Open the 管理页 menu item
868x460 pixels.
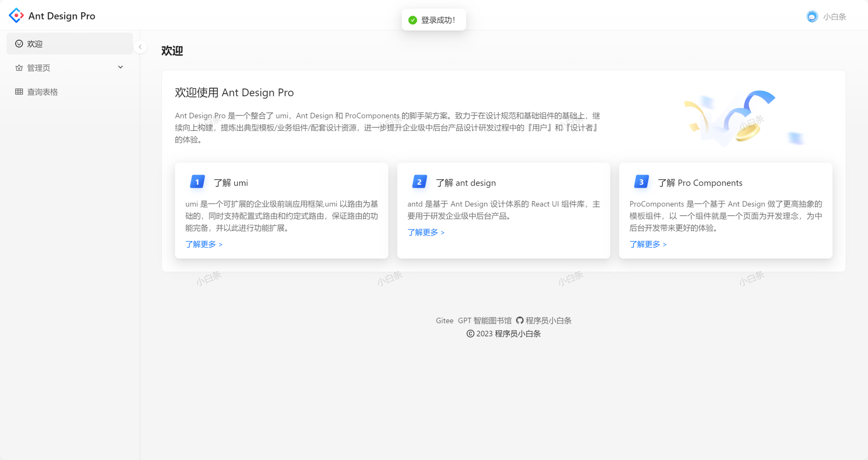[70, 68]
